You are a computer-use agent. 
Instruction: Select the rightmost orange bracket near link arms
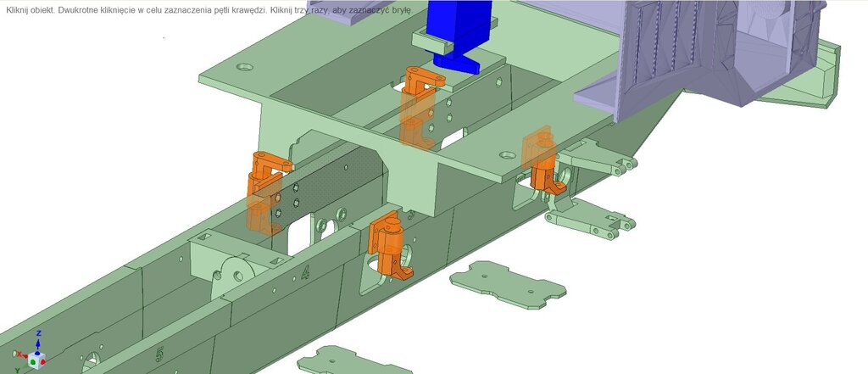(x=542, y=161)
